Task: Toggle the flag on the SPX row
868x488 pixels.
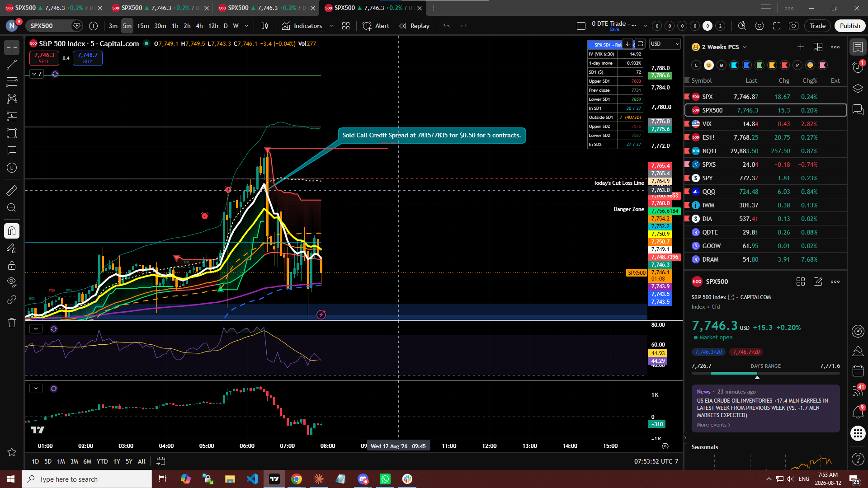Action: (687, 97)
